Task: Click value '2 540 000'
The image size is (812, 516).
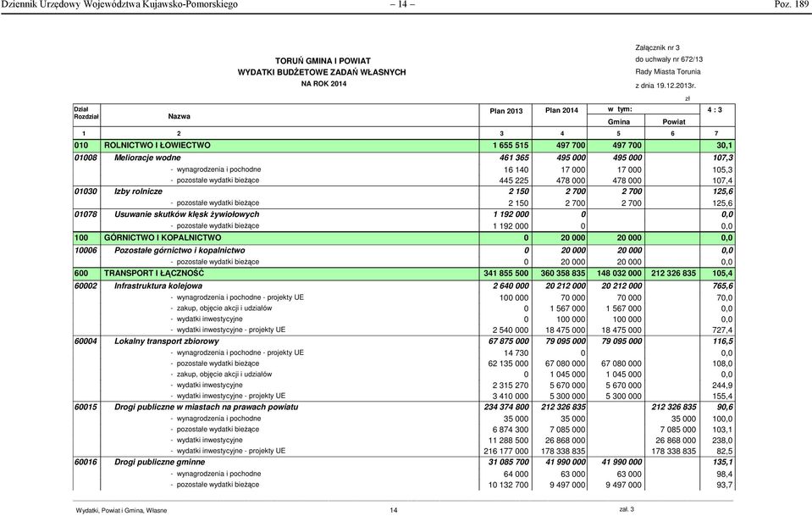Action: click(x=510, y=330)
